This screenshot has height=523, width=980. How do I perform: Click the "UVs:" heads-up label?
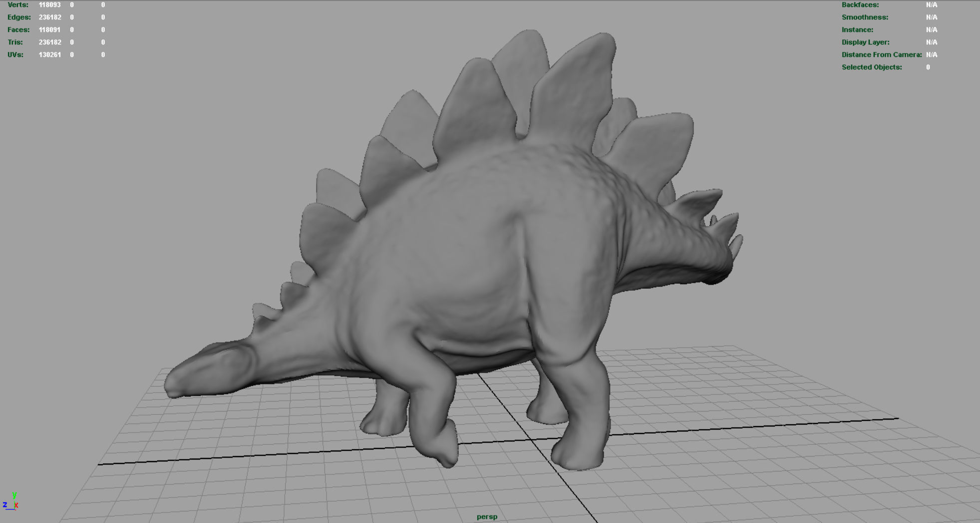pyautogui.click(x=15, y=55)
